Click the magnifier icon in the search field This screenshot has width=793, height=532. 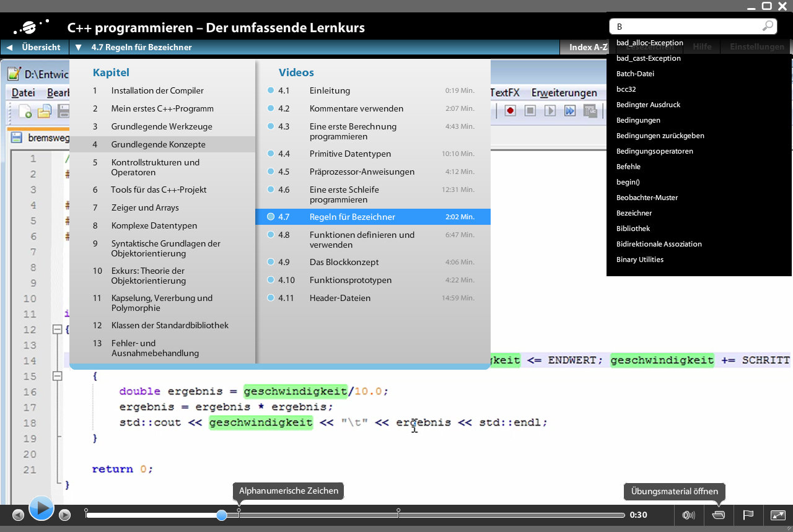click(x=768, y=26)
